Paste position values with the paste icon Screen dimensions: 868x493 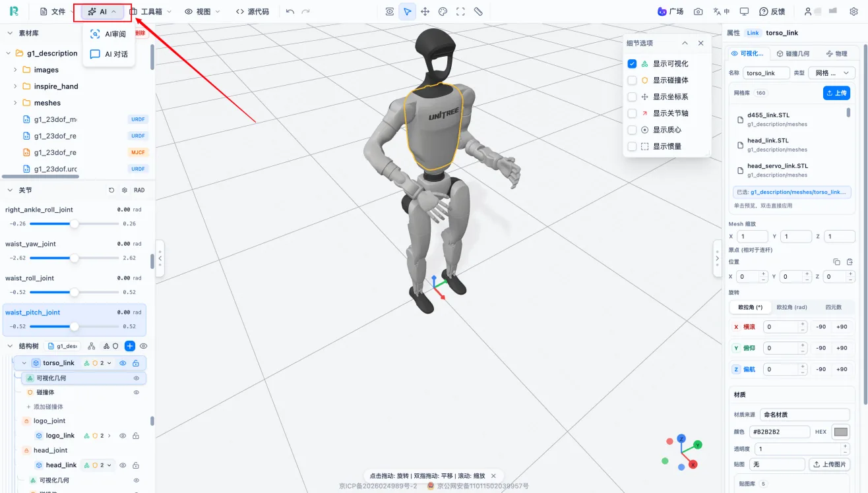point(850,262)
